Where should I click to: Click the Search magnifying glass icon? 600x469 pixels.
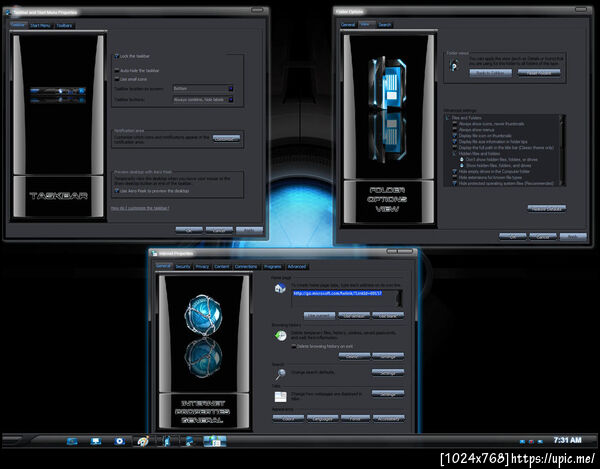tap(280, 374)
